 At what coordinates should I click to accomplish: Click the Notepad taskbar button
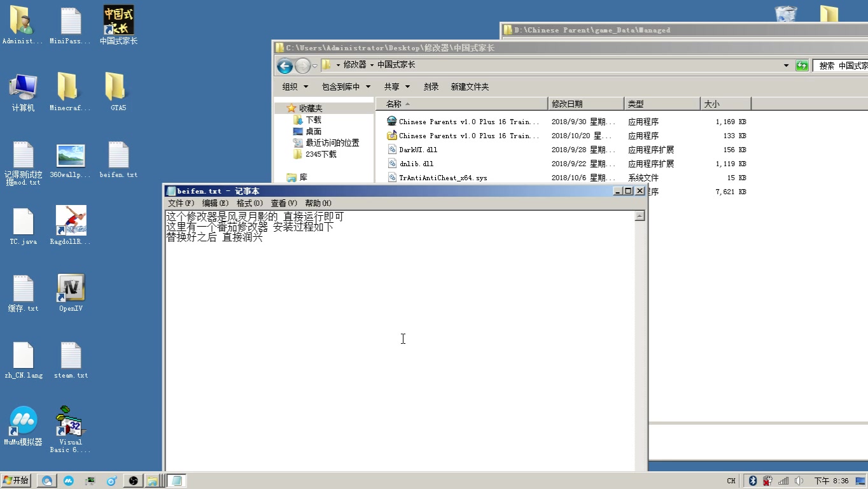[x=177, y=481]
